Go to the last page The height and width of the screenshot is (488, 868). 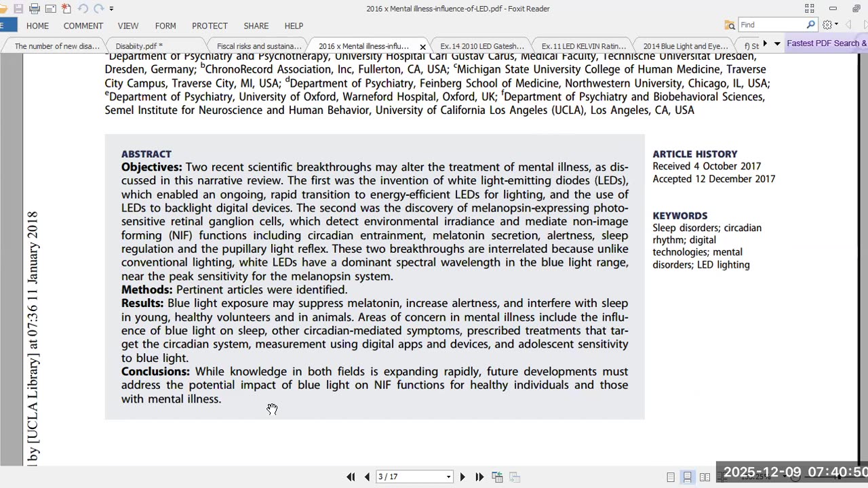coord(479,477)
